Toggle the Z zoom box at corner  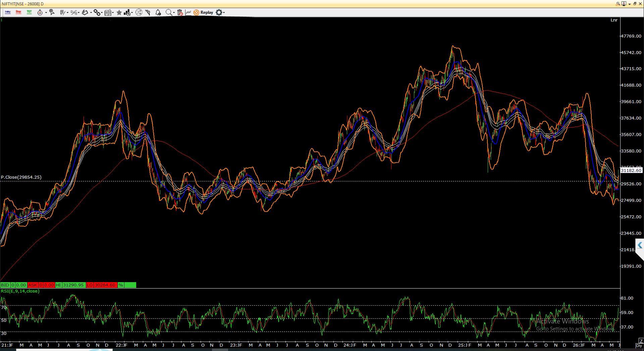click(x=641, y=341)
